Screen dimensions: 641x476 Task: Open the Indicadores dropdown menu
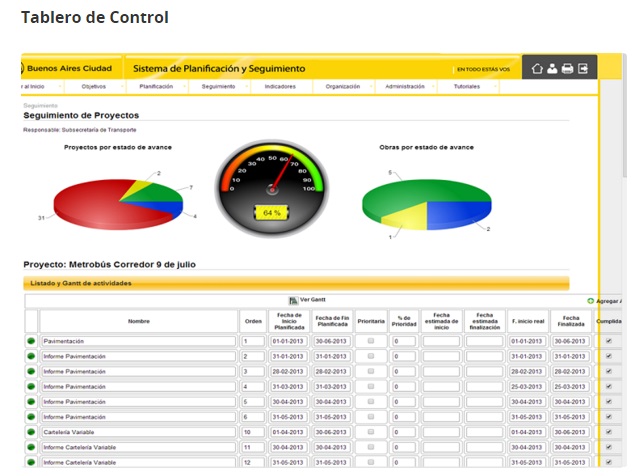pyautogui.click(x=281, y=87)
